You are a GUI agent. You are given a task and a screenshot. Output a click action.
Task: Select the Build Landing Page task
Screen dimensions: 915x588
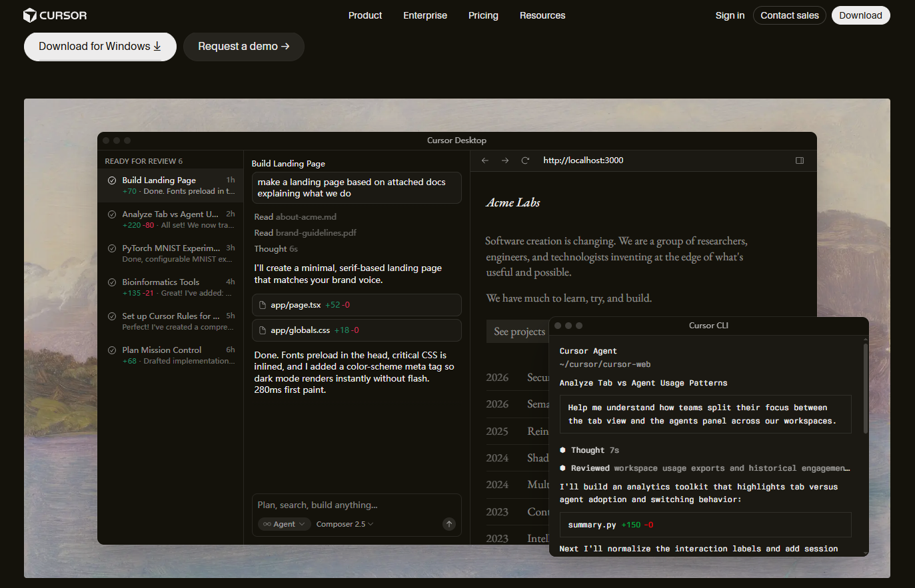171,185
